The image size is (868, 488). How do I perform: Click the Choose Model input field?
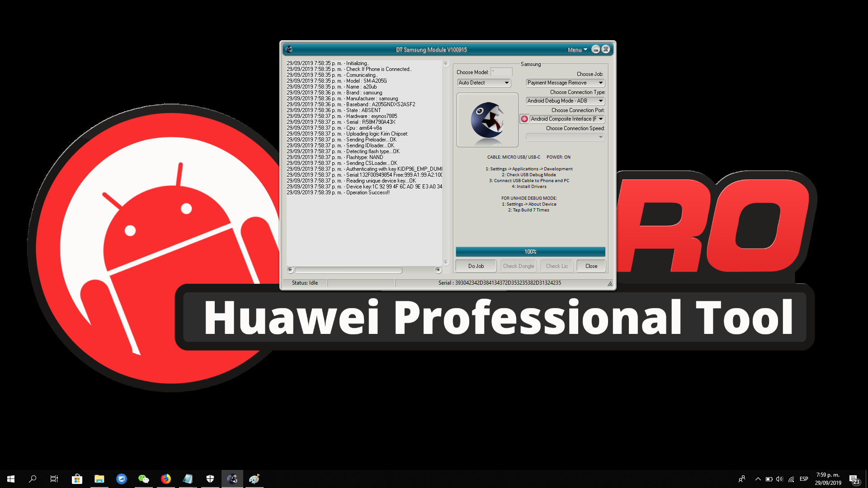coord(501,72)
